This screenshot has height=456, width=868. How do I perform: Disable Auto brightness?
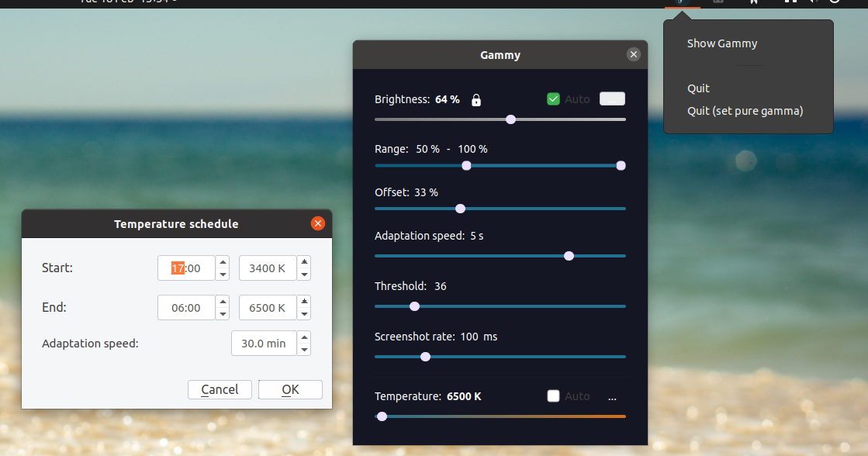pos(554,98)
